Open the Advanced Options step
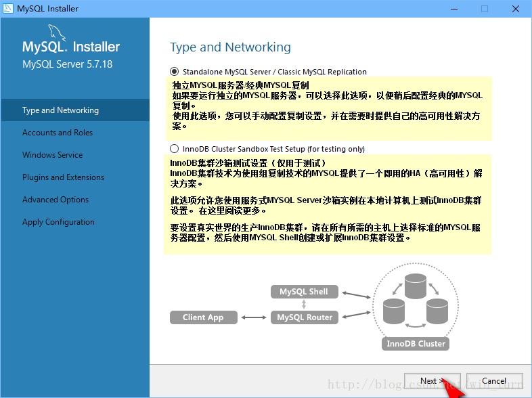Image resolution: width=532 pixels, height=398 pixels. 56,200
